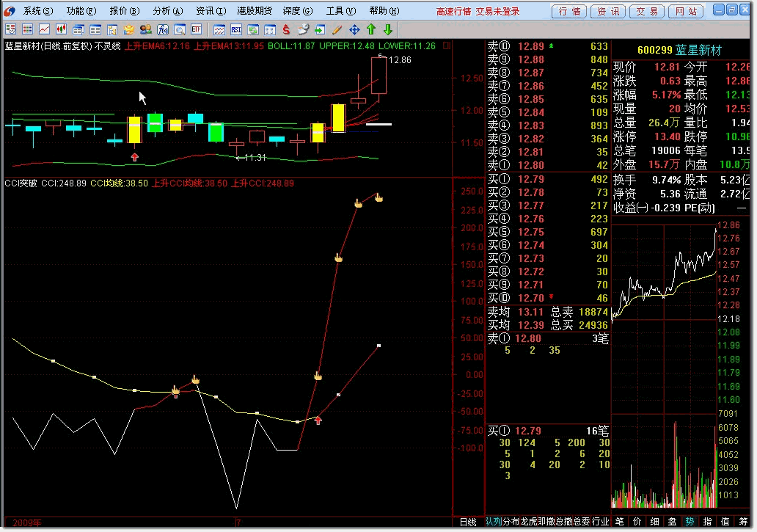Click the satellite dish toolbar icon
Screen dimensions: 757x532
point(303,29)
